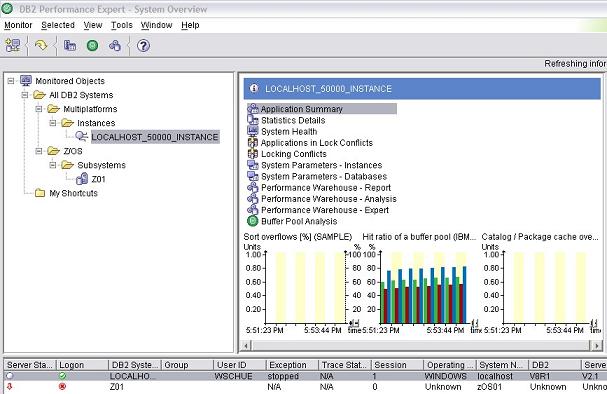Open Applications in Lock Conflicts link
607x394 pixels.
click(317, 143)
